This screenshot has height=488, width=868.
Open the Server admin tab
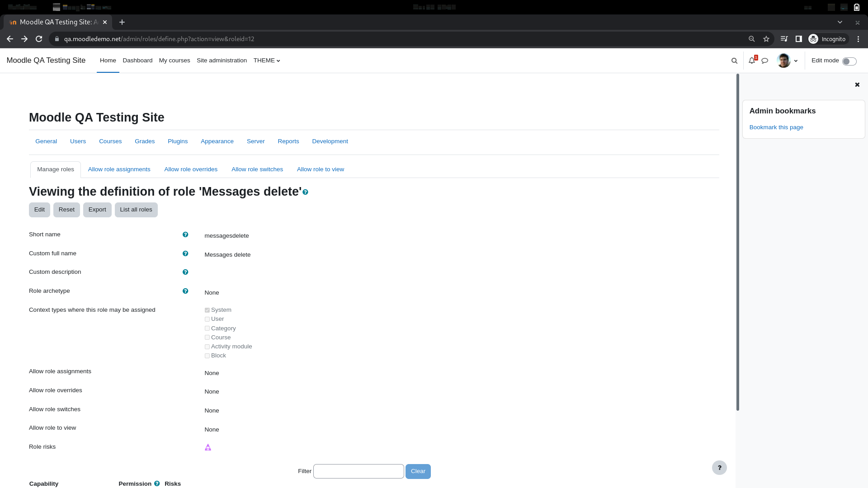point(256,141)
